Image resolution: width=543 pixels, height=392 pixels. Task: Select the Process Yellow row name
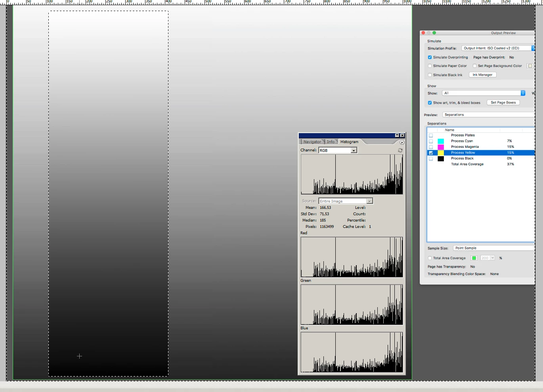pyautogui.click(x=463, y=153)
